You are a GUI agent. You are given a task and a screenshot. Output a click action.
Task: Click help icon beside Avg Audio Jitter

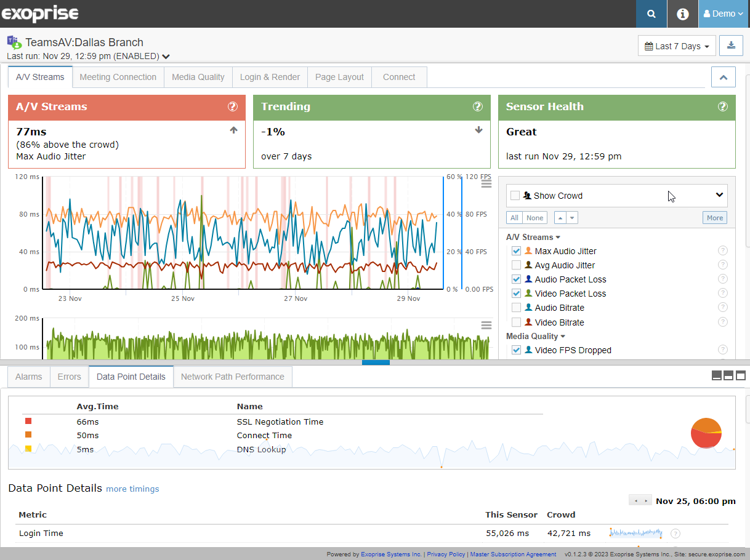pos(723,265)
